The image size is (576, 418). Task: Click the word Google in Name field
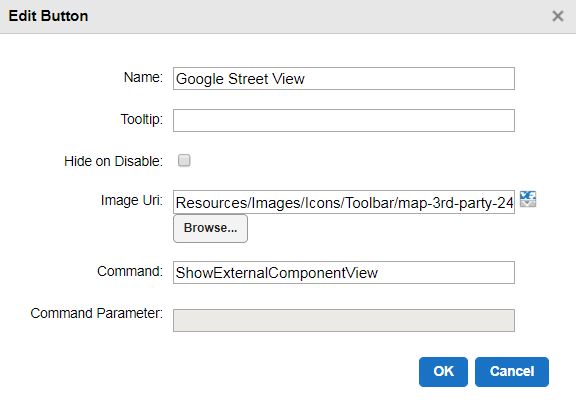pyautogui.click(x=200, y=79)
